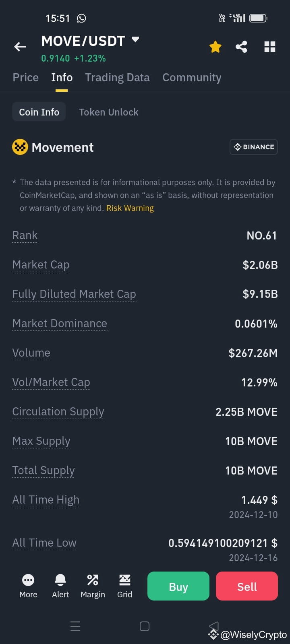Toggle the favorite star for MOVE/USDT
Screen dimensions: 290x644
(x=215, y=47)
